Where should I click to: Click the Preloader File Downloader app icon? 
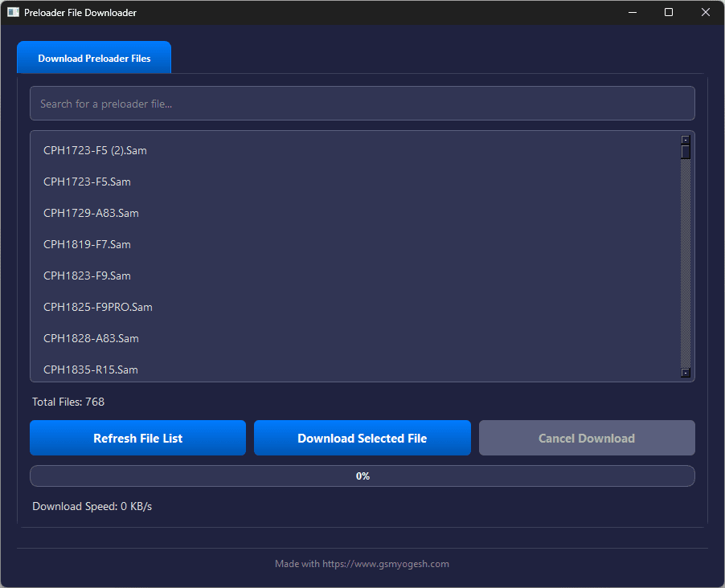click(13, 13)
